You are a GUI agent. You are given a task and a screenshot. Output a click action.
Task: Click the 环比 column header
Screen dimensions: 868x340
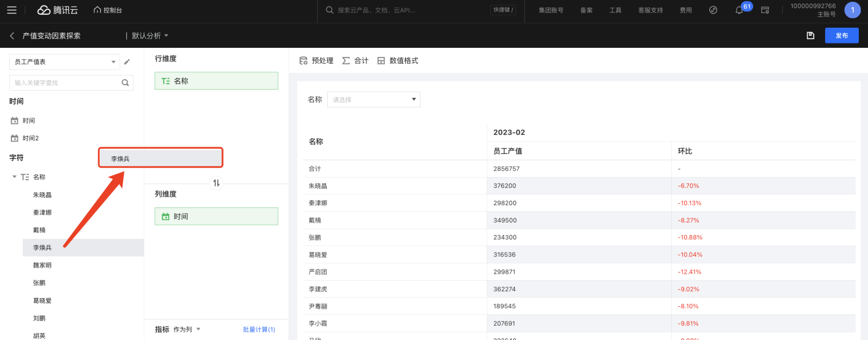pyautogui.click(x=685, y=151)
